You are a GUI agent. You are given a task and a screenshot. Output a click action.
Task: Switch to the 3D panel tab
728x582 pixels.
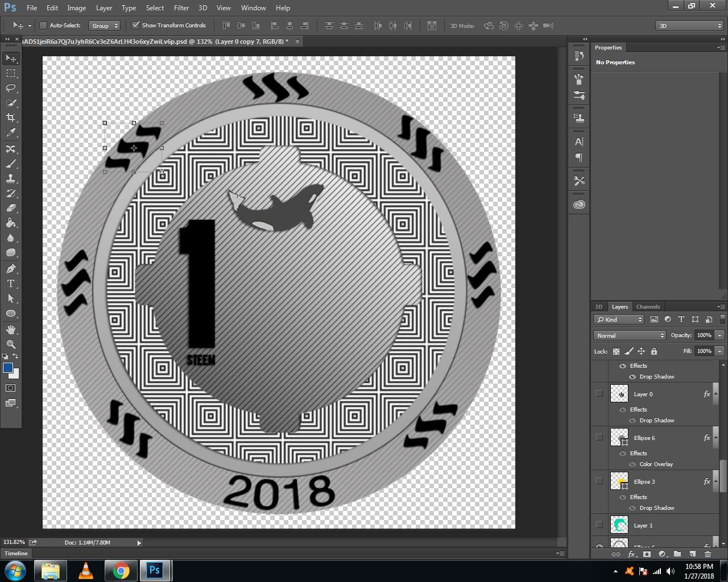point(598,307)
